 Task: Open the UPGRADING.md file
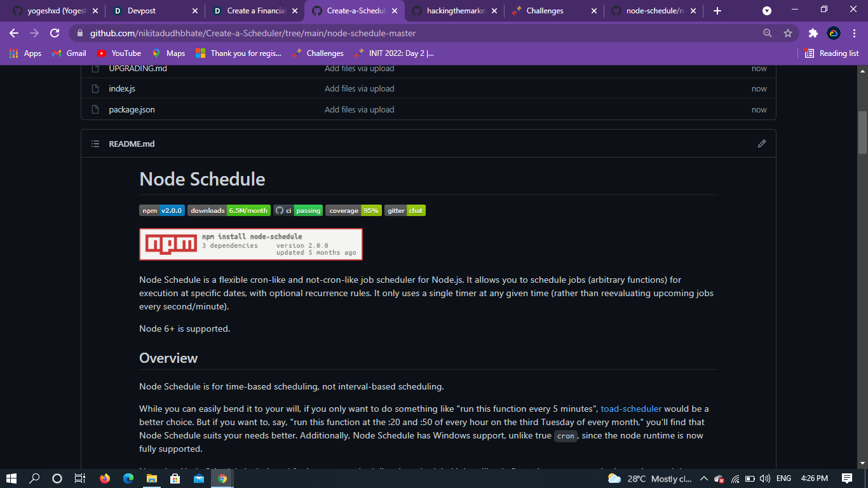(x=138, y=68)
